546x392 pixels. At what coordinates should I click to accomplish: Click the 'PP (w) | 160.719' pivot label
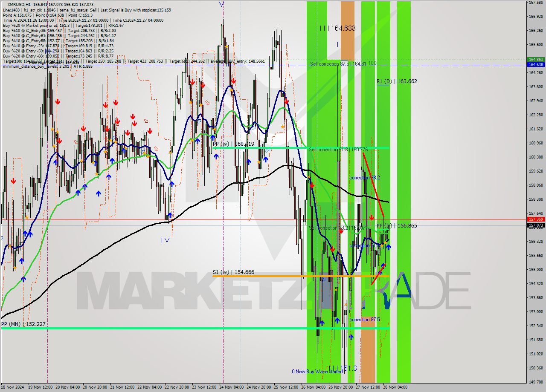coord(233,144)
